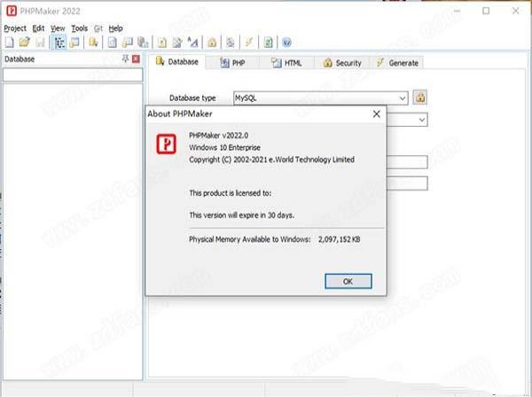Click the padlock icon beside Database type
The height and width of the screenshot is (397, 532).
pyautogui.click(x=420, y=97)
